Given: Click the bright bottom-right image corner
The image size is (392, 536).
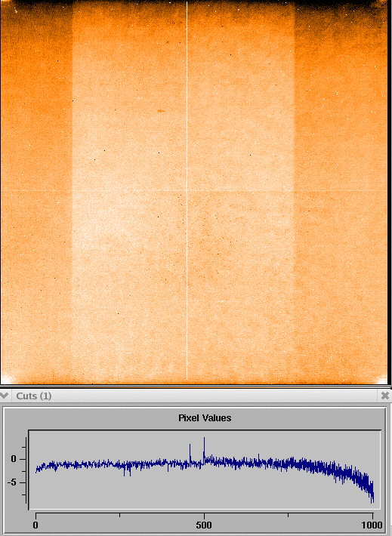Looking at the screenshot, I should [382, 380].
